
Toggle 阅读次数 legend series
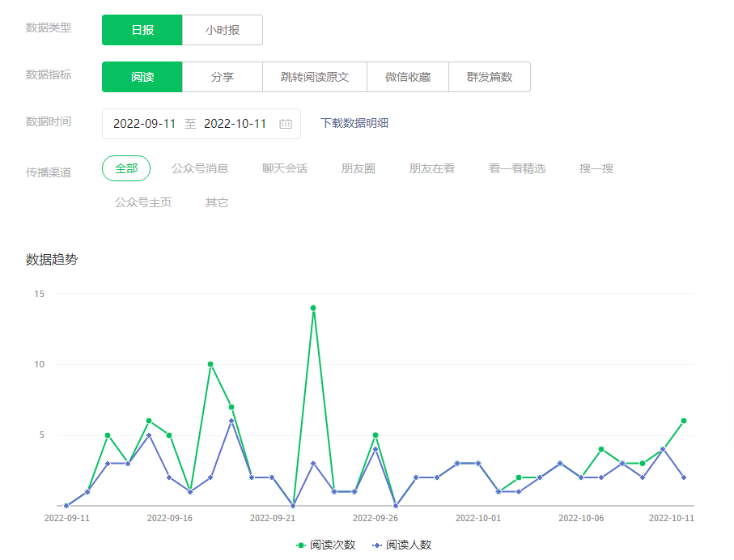[x=326, y=545]
